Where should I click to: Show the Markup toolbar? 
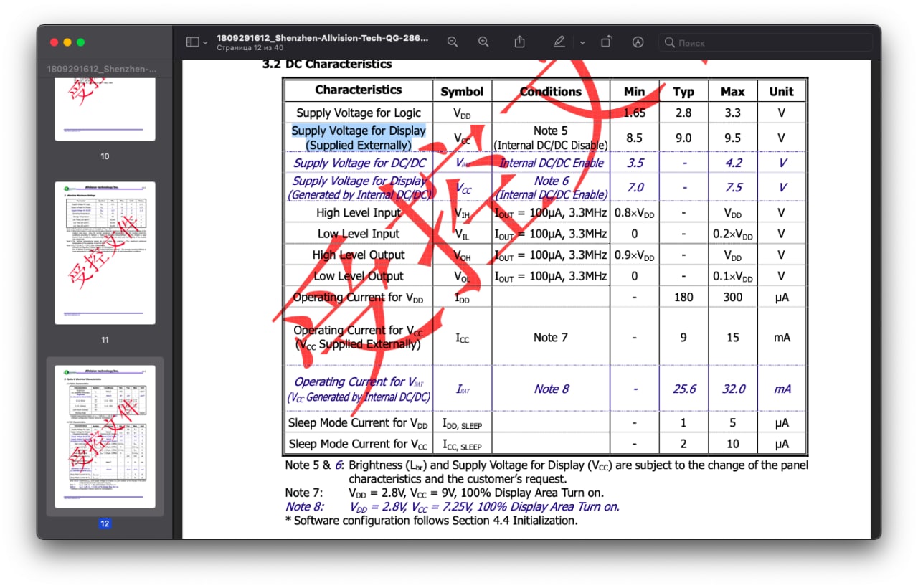tap(638, 42)
